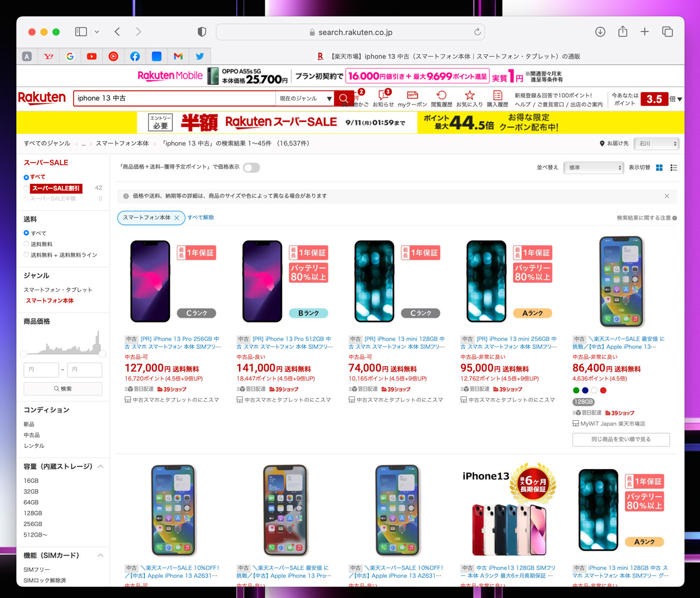Image resolution: width=700 pixels, height=598 pixels.
Task: Click スマートフォン本体 breadcrumb link
Action: (x=122, y=143)
